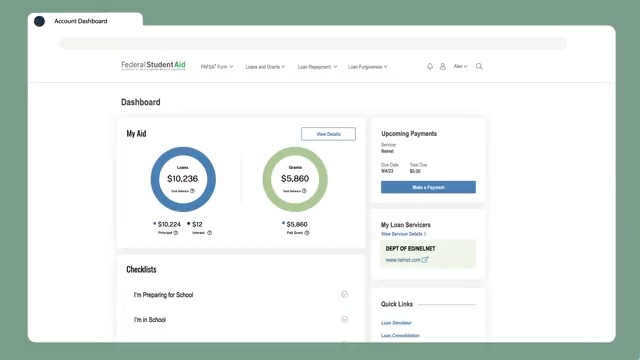Expand the Loan Forgiveness menu
Screen dimensions: 640x360
coord(368,67)
